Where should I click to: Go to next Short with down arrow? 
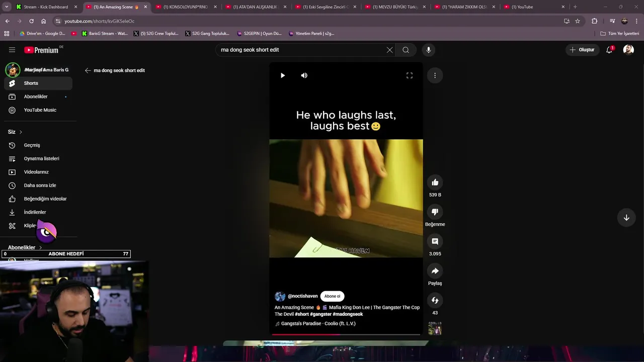point(626,218)
